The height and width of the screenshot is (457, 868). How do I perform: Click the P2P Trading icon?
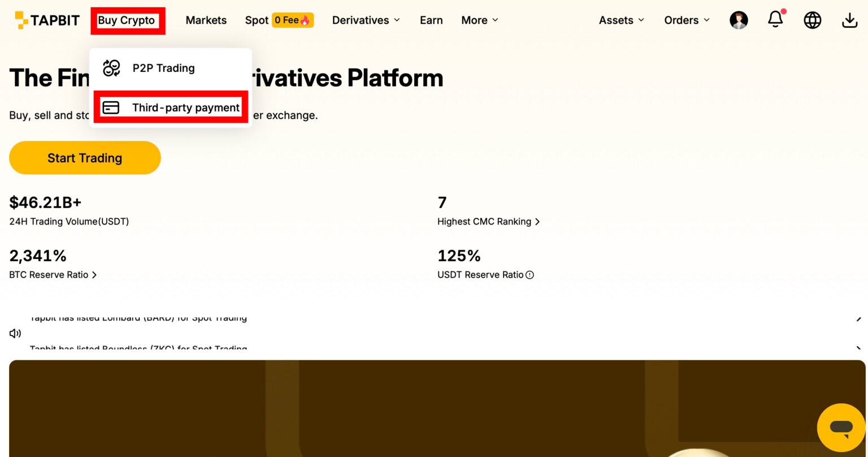tap(111, 68)
